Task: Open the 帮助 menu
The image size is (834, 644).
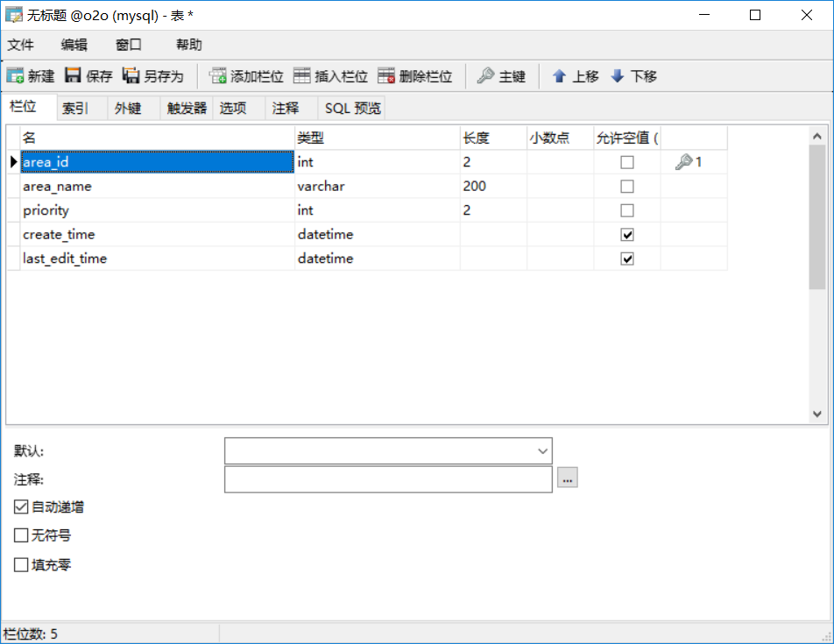Action: click(x=189, y=45)
